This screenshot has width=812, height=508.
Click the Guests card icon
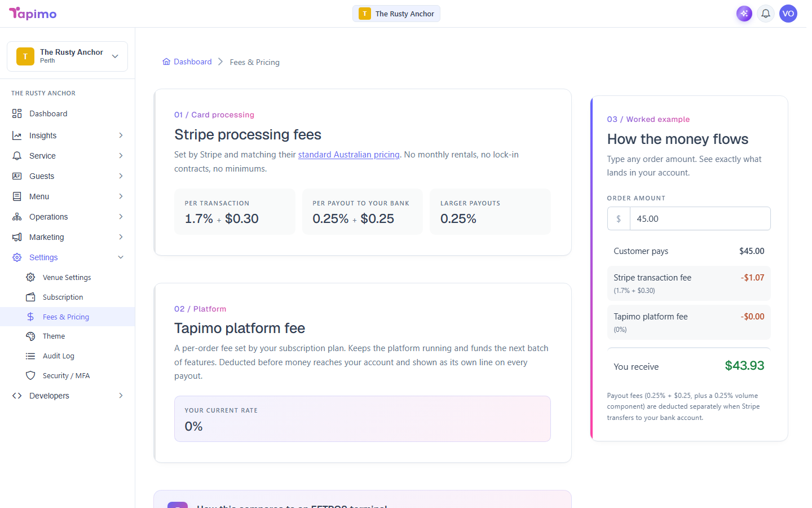coord(17,176)
